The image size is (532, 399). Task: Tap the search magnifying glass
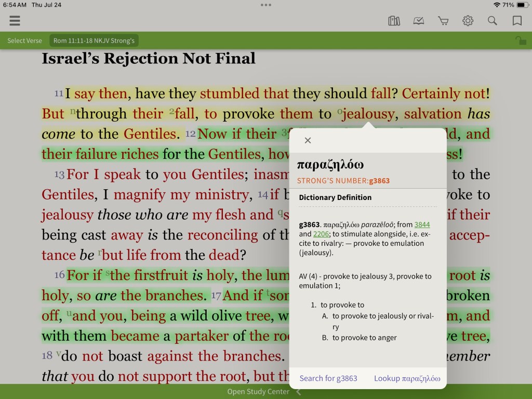click(x=492, y=21)
